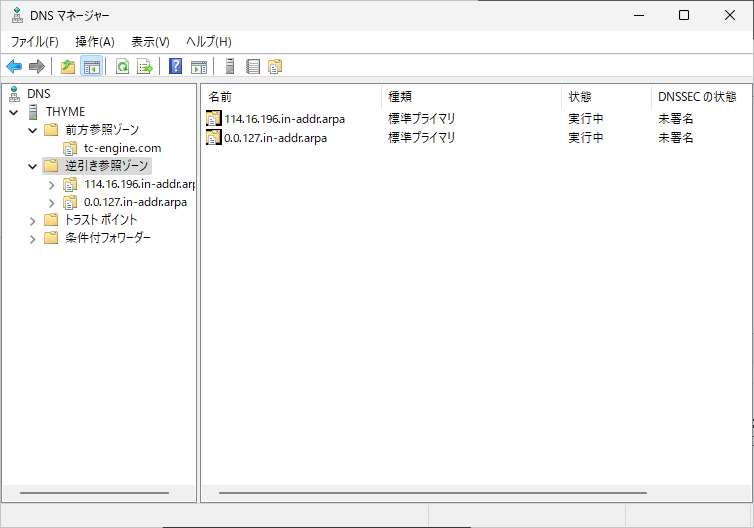This screenshot has height=528, width=754.
Task: Open the 操作(A) menu
Action: coord(95,42)
